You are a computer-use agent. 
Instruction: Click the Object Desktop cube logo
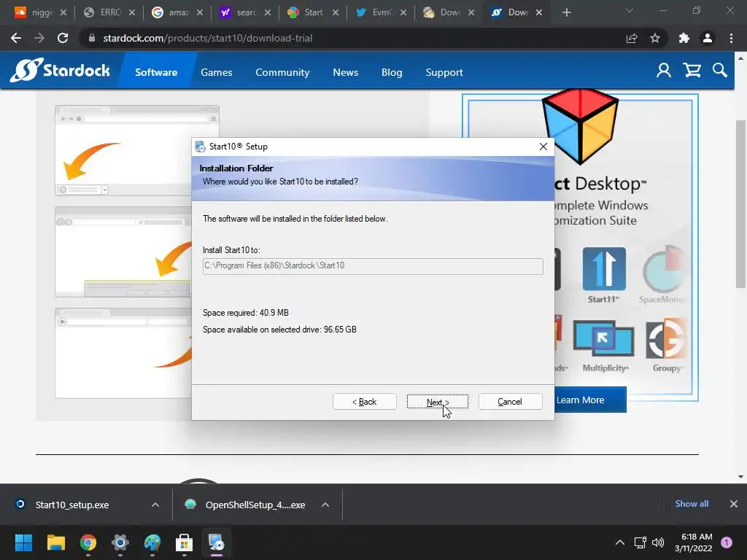580,125
